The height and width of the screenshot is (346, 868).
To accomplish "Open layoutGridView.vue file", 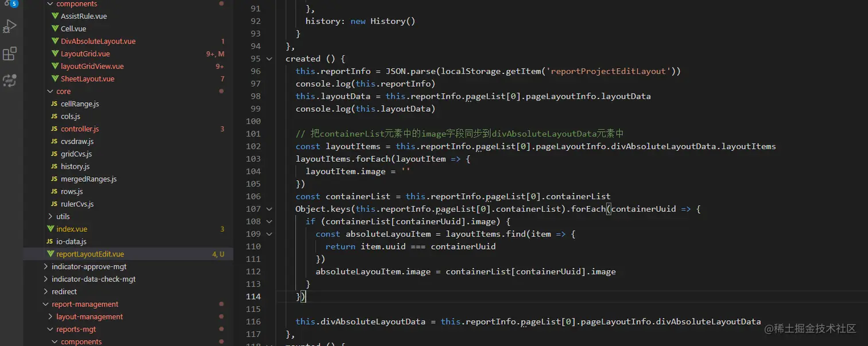I will pos(92,67).
